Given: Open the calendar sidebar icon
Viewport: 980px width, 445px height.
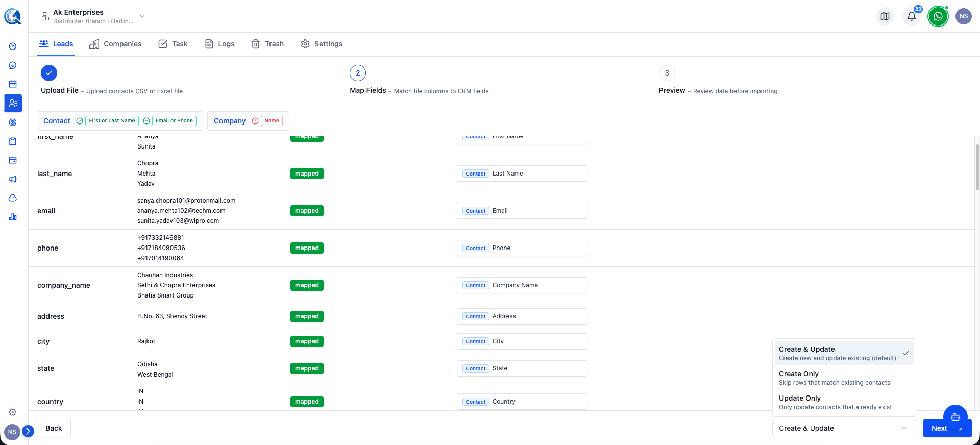Looking at the screenshot, I should [x=13, y=84].
